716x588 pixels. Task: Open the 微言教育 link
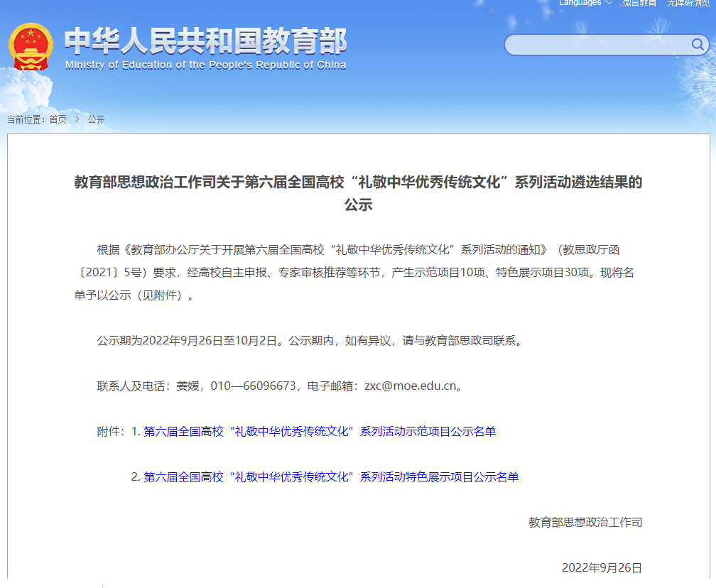639,4
